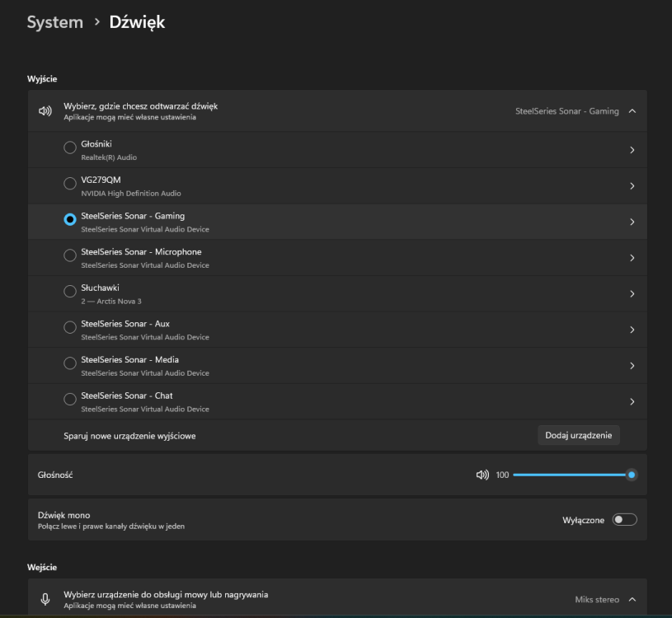672x618 pixels.
Task: Click the SteelSeries Sonar - Gaming header value
Action: (567, 111)
